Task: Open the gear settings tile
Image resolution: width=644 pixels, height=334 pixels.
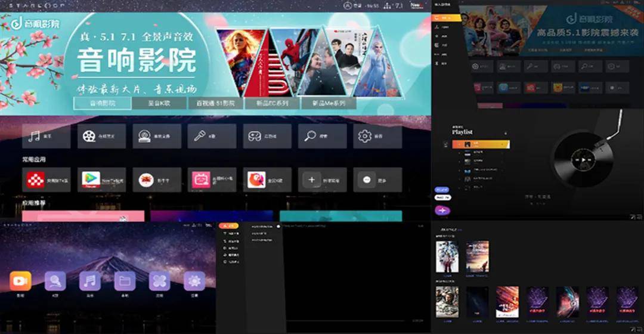Action: click(x=377, y=136)
